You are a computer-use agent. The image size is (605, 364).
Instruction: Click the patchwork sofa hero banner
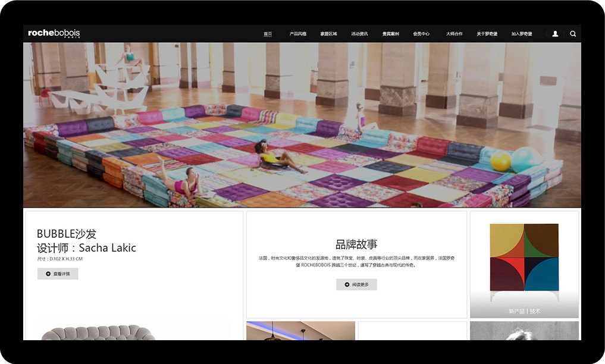coord(302,125)
